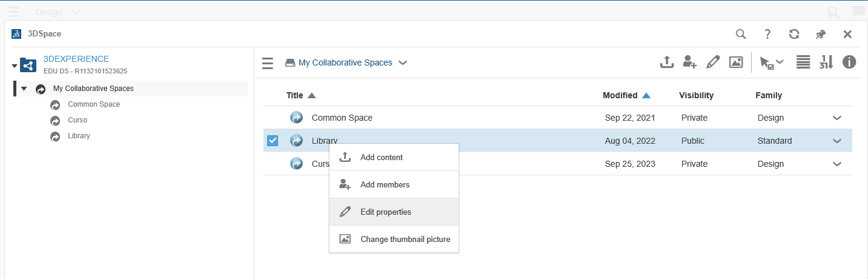Viewport: 868px width, 279px height.
Task: Open the help question mark icon
Action: click(x=767, y=34)
